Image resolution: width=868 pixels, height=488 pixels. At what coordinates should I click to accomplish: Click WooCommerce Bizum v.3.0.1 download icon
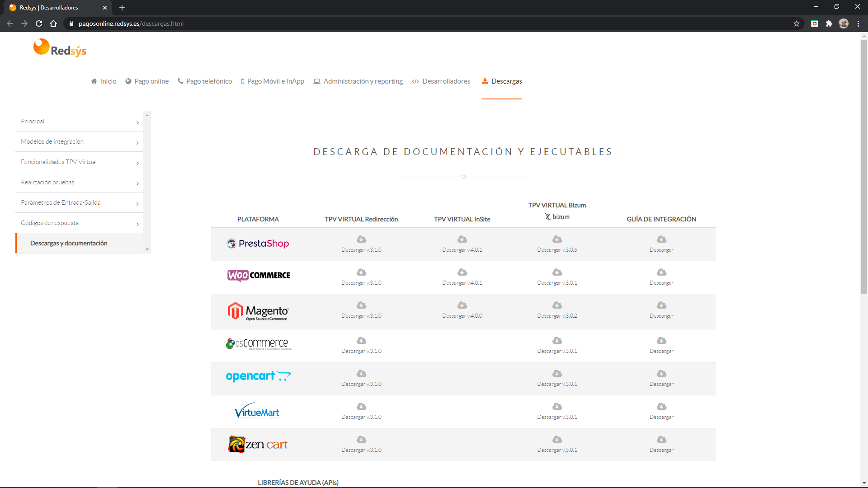coord(557,272)
